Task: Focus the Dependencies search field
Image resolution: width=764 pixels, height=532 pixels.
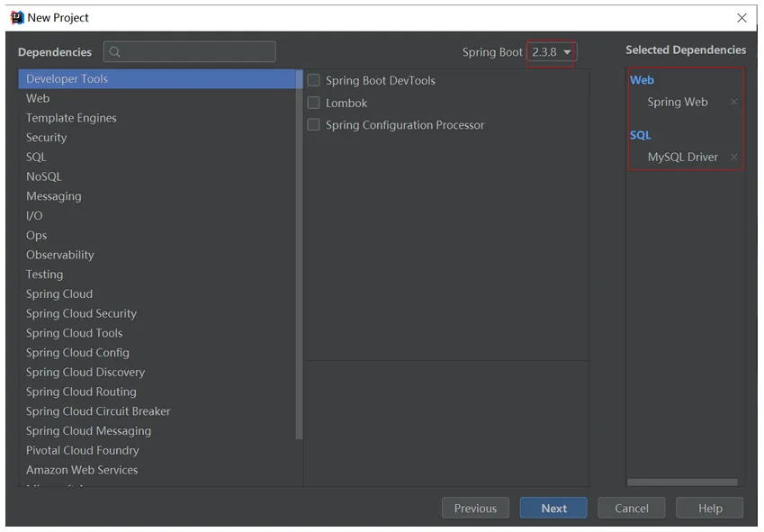Action: (x=190, y=51)
